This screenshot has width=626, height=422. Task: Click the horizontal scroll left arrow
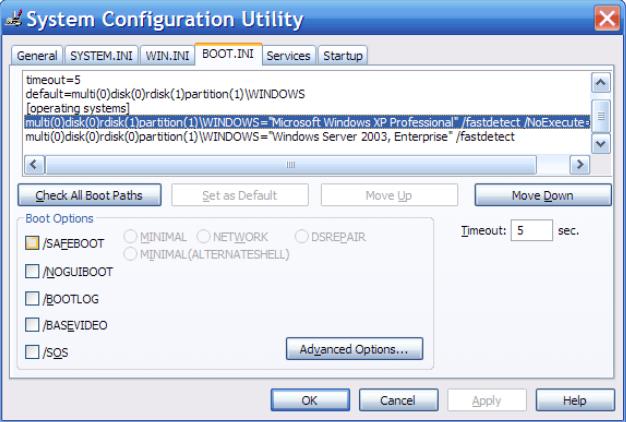[34, 164]
